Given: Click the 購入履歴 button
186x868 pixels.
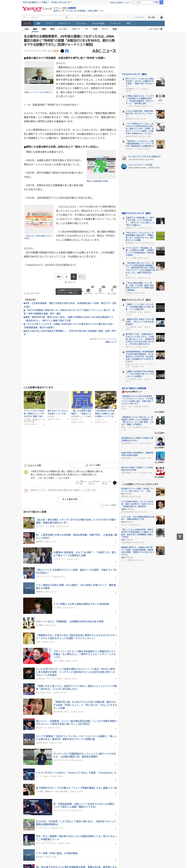Looking at the screenshot, I should pyautogui.click(x=152, y=17).
